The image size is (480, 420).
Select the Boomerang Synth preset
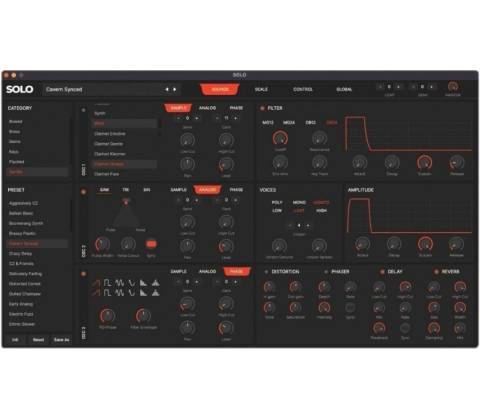tap(26, 223)
